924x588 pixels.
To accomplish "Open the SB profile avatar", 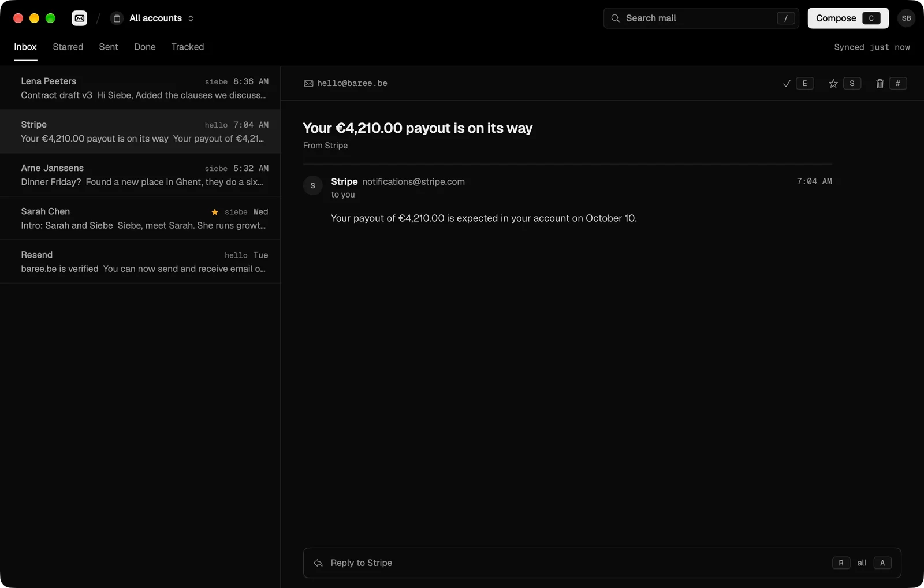I will point(907,18).
